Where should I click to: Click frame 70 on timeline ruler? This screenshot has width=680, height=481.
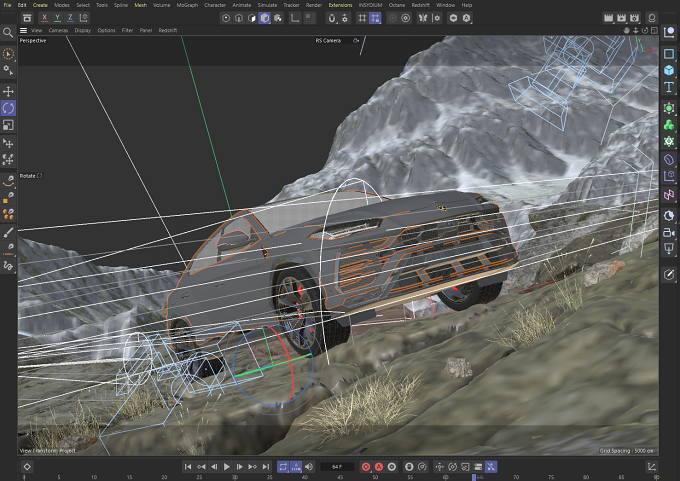coord(516,477)
